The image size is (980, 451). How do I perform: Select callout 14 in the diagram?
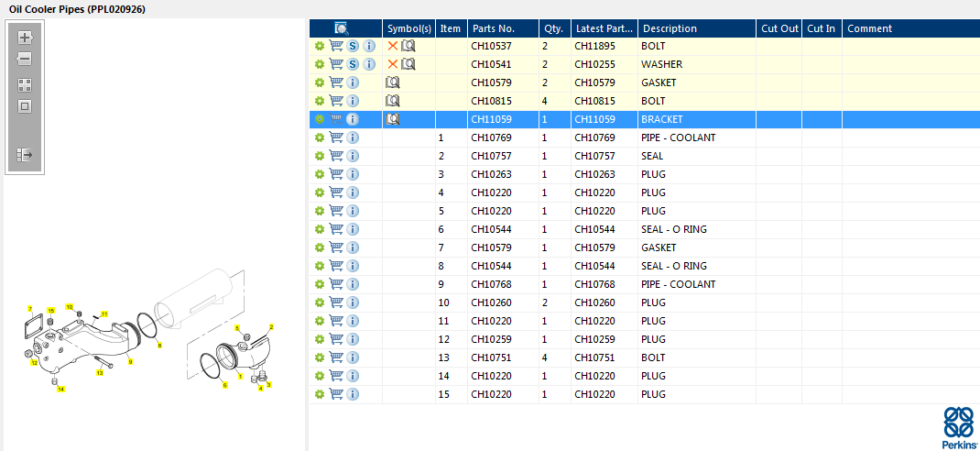[x=60, y=389]
